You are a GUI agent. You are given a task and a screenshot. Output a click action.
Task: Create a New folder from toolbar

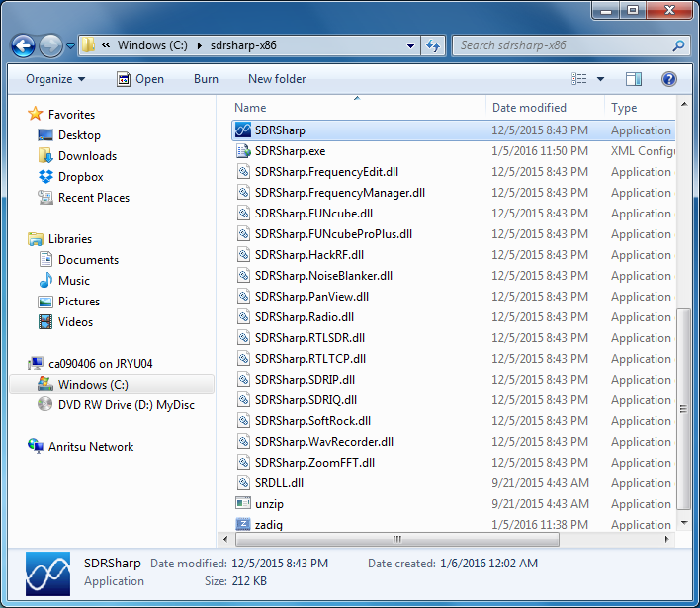point(277,79)
